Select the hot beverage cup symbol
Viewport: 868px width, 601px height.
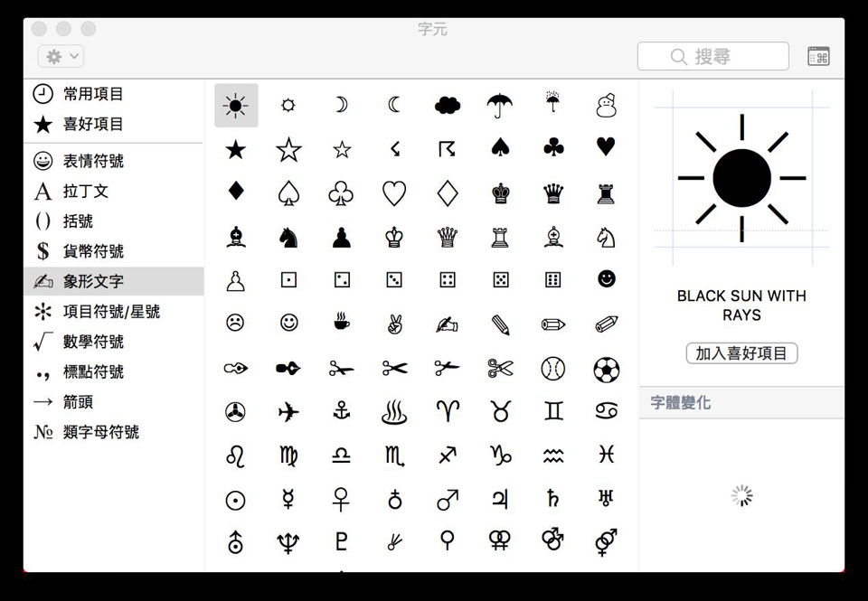point(341,323)
